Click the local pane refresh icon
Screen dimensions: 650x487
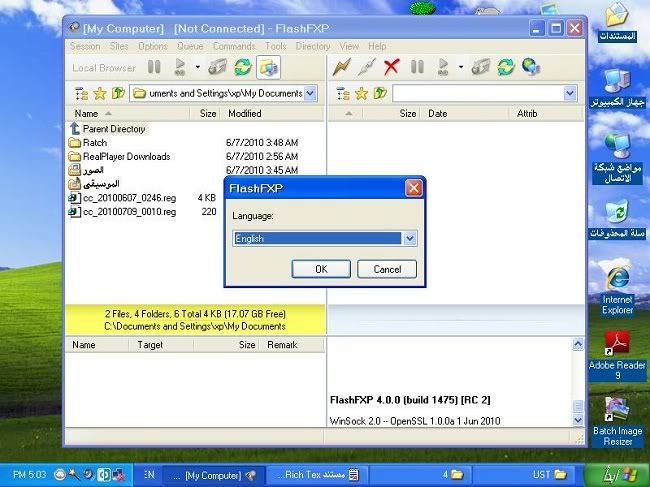click(x=243, y=67)
